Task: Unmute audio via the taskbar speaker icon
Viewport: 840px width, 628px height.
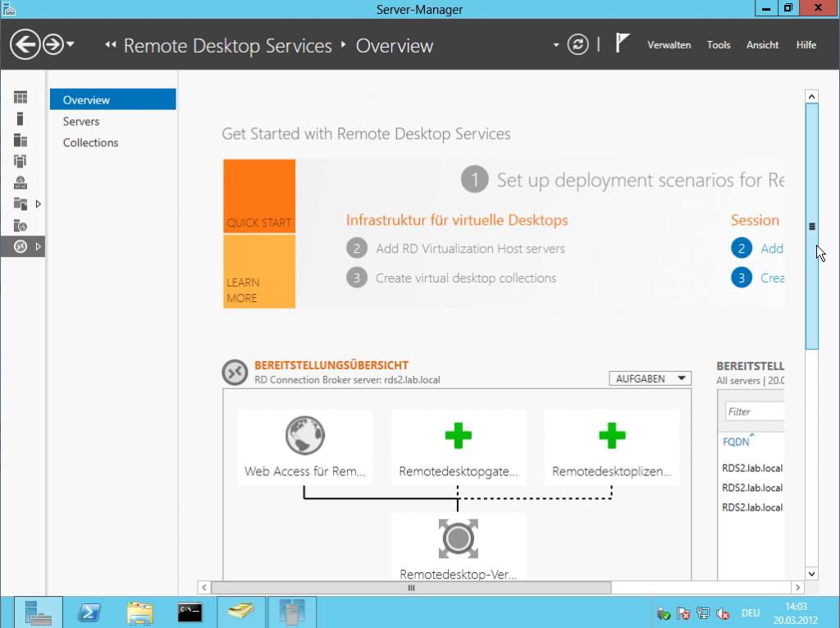Action: click(723, 613)
